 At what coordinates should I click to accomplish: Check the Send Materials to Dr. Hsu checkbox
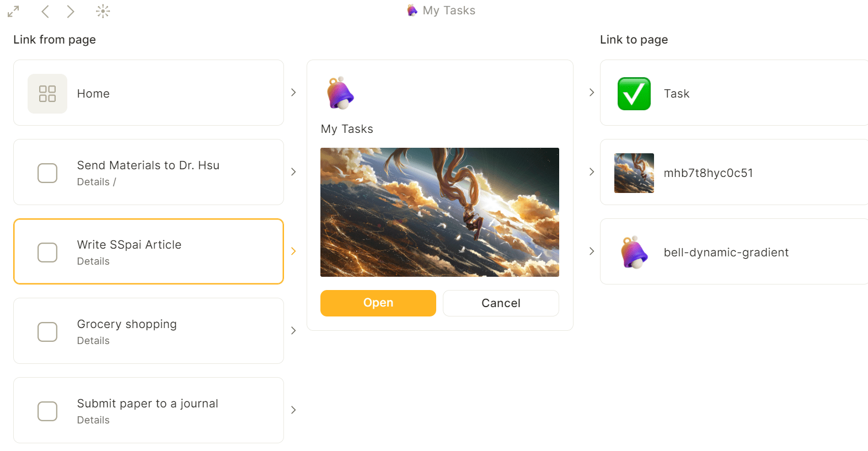[47, 173]
